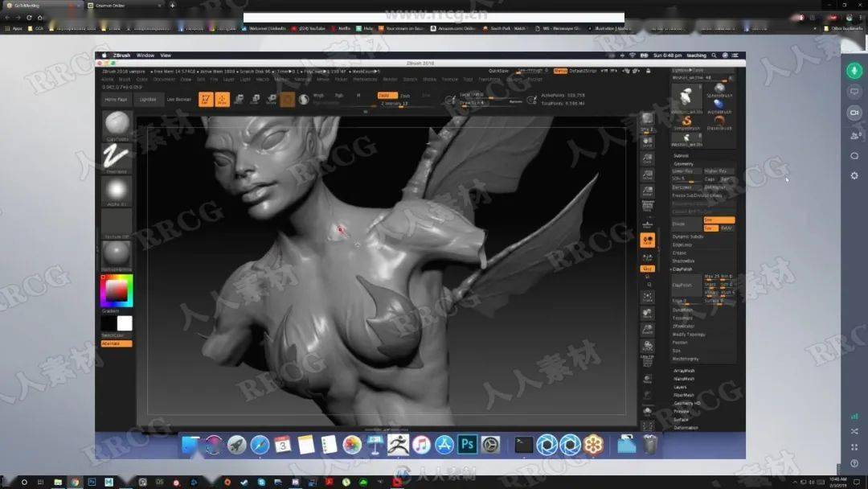Click the Alternate button below color swatches

pyautogui.click(x=117, y=344)
